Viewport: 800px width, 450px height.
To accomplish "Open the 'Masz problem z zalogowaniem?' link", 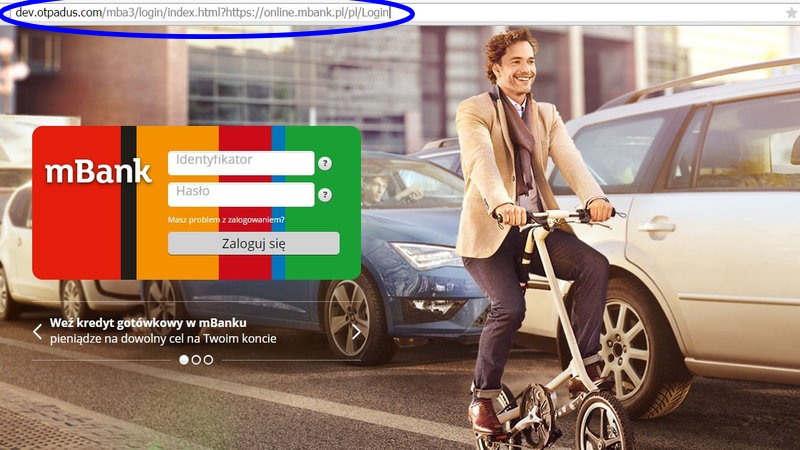I will click(226, 220).
